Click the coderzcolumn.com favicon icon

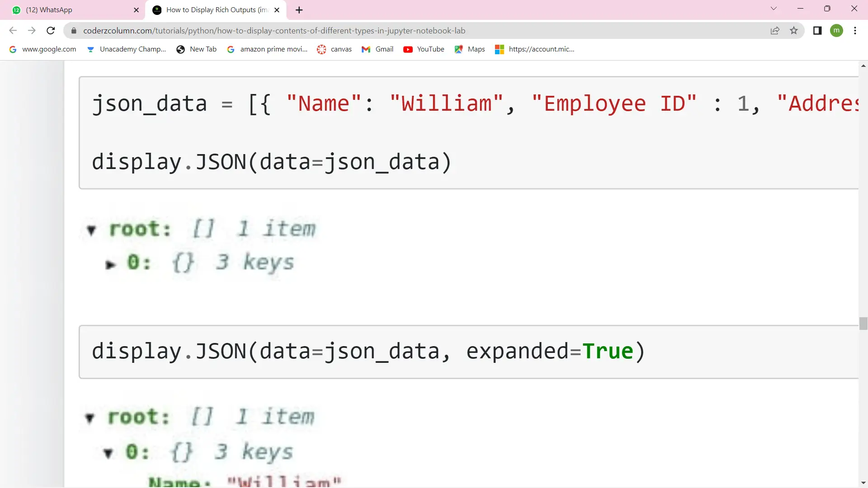158,9
